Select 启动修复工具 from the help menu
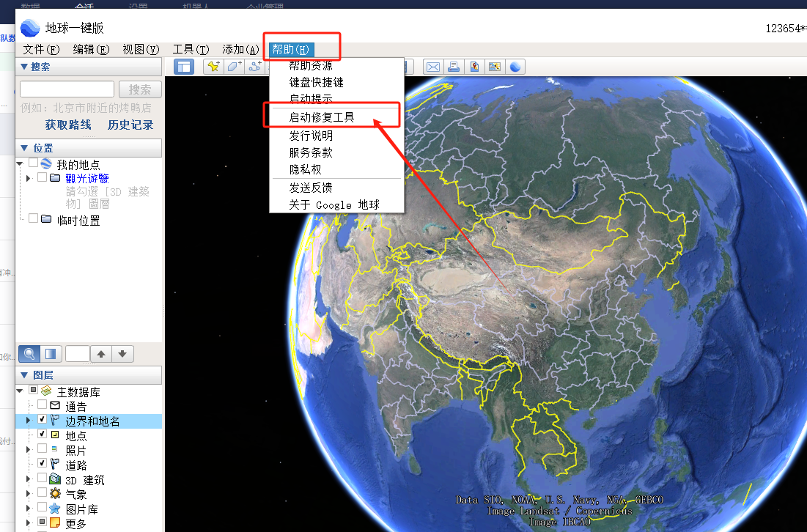This screenshot has width=807, height=532. (336, 117)
